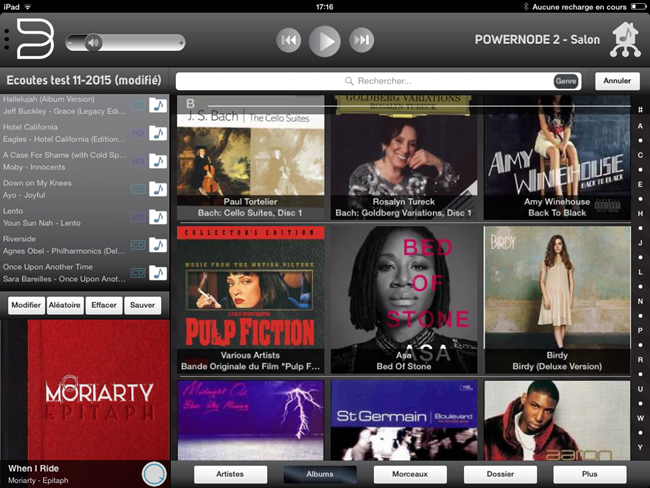The height and width of the screenshot is (488, 650).
Task: Select the Hotel California track
Action: click(85, 133)
